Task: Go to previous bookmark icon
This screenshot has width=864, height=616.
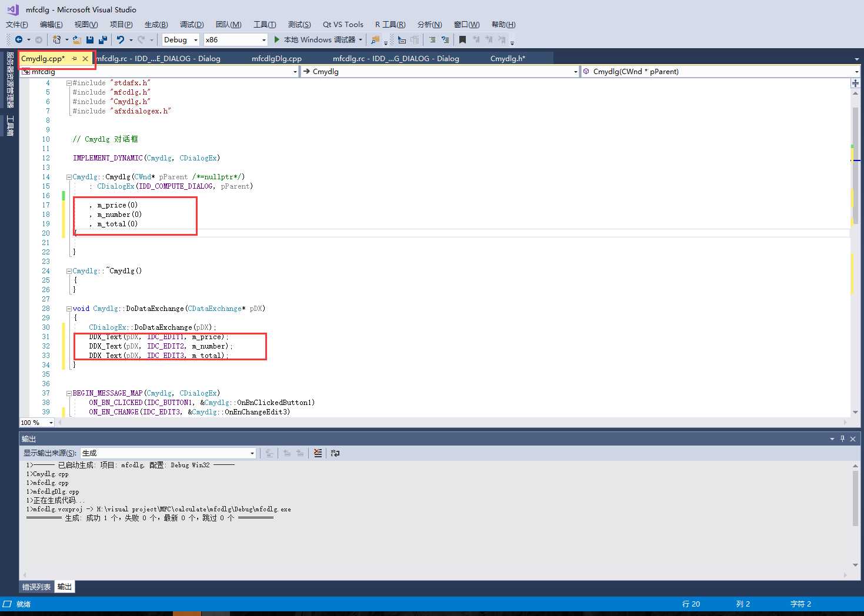Action: 476,39
